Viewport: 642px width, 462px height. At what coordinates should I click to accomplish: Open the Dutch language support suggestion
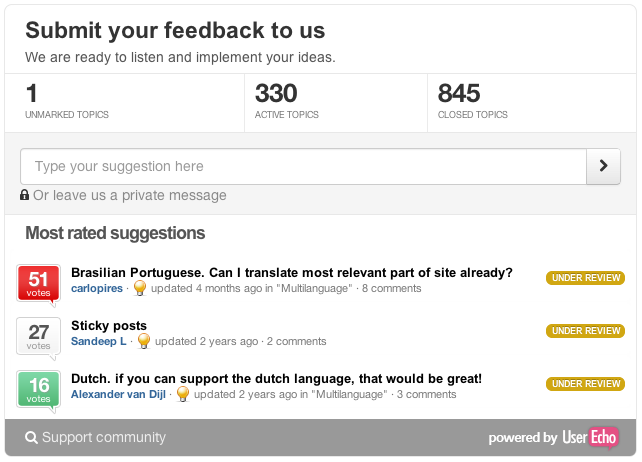(x=276, y=378)
